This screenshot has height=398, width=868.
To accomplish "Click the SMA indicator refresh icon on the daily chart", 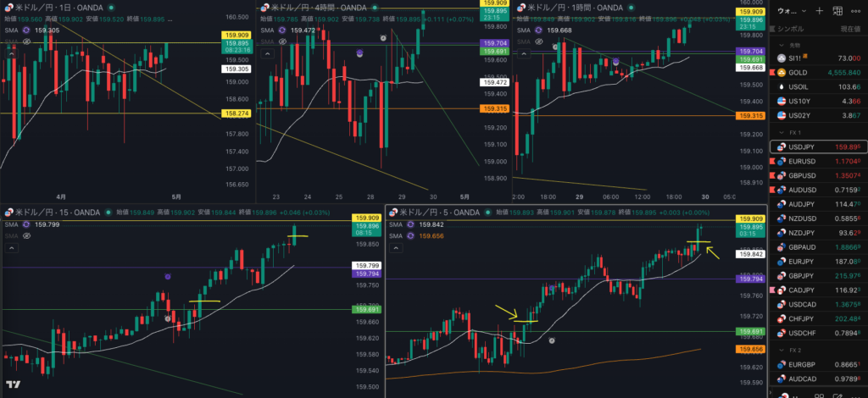I will point(27,30).
